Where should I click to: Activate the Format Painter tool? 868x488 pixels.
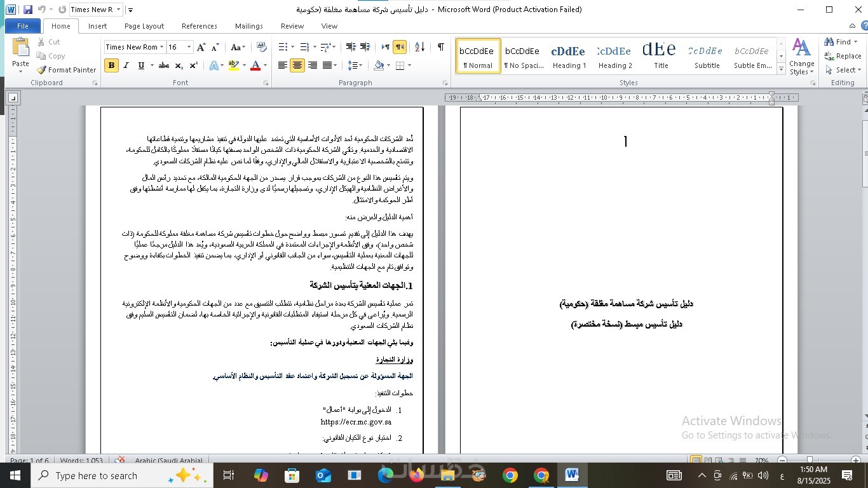(66, 70)
